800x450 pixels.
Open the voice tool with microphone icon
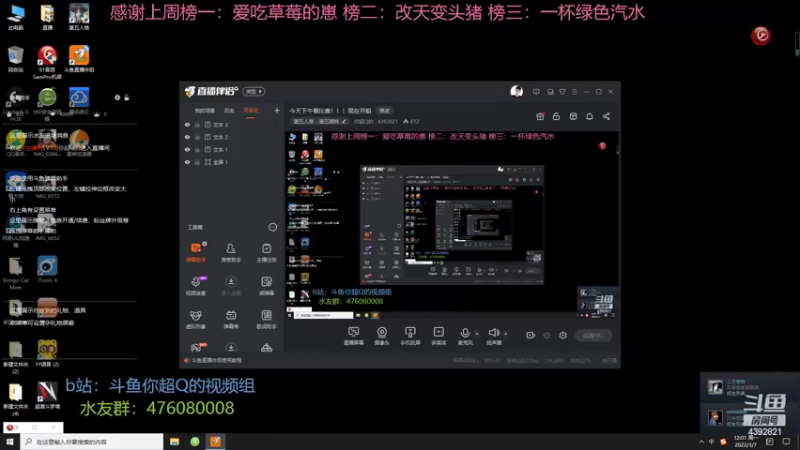[x=196, y=286]
